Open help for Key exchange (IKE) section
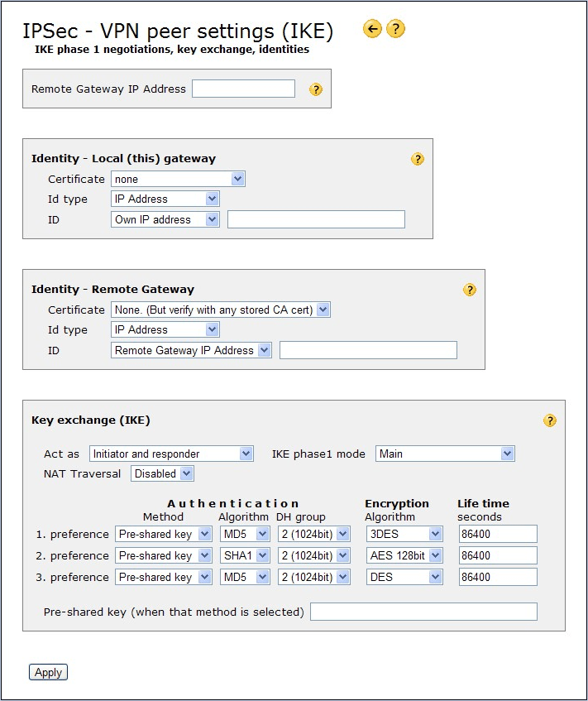588x701 pixels. coord(550,420)
